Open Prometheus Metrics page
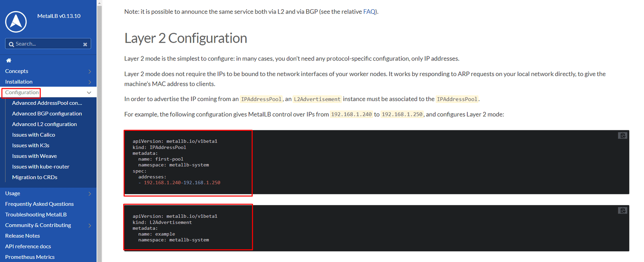This screenshot has height=262, width=644. 30,257
